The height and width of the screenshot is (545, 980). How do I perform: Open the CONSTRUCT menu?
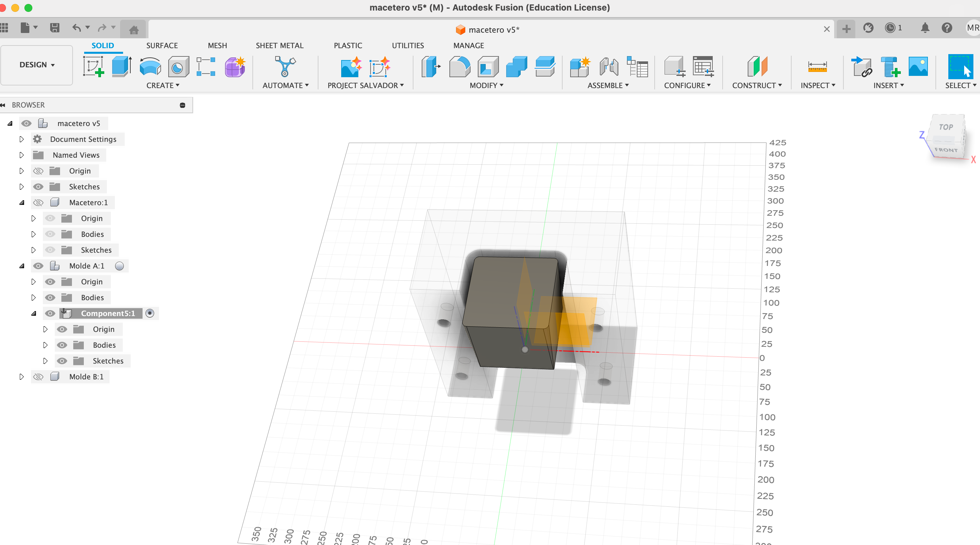757,85
